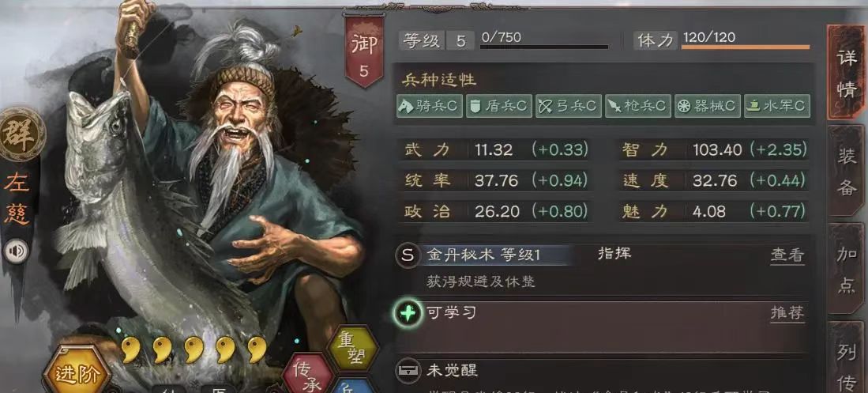Select the 枪兵C spearman aptitude badge
This screenshot has width=868, height=393.
pyautogui.click(x=637, y=106)
